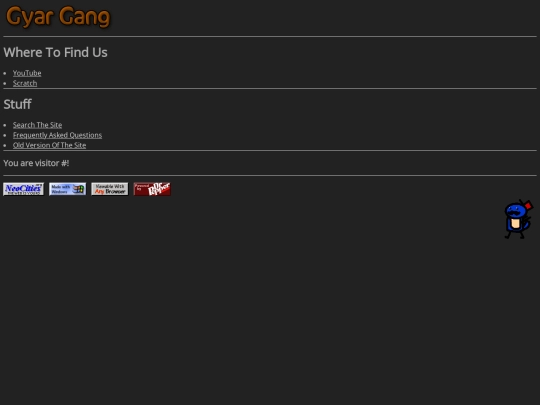Image resolution: width=540 pixels, height=405 pixels.
Task: Click the Stuff heading
Action: coord(18,104)
